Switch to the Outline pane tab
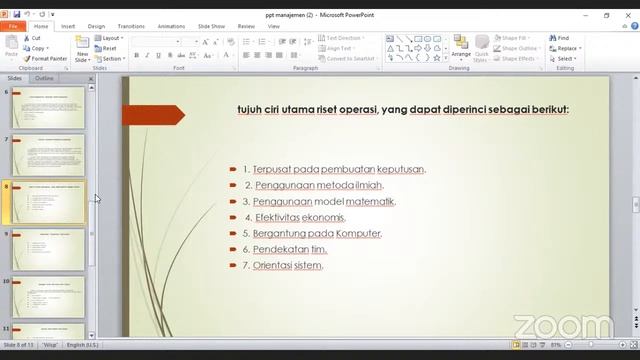The width and height of the screenshot is (640, 360). pyautogui.click(x=44, y=78)
